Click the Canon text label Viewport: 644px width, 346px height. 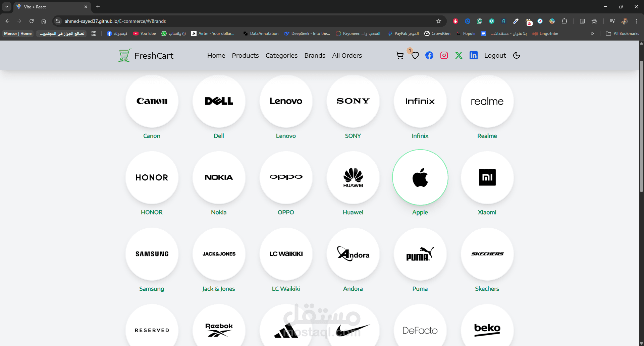tap(152, 136)
